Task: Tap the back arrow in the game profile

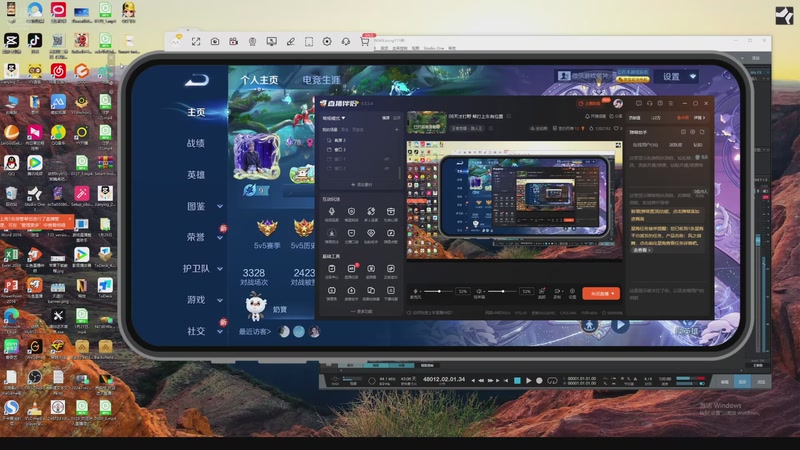Action: [x=196, y=80]
